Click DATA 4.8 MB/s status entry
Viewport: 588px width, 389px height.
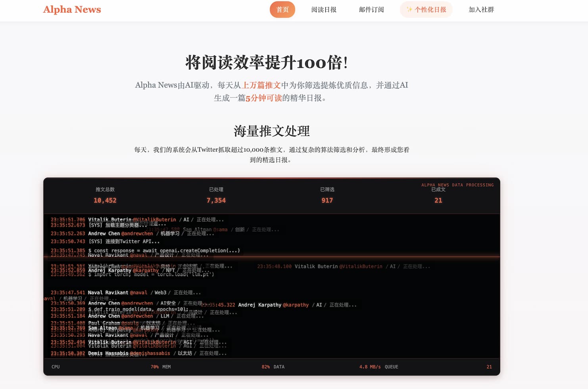[327, 367]
